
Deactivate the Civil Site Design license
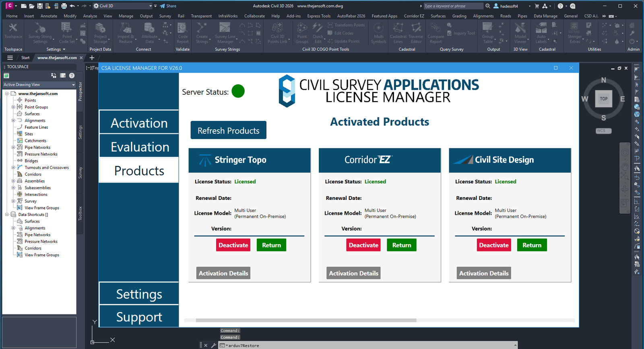click(494, 245)
